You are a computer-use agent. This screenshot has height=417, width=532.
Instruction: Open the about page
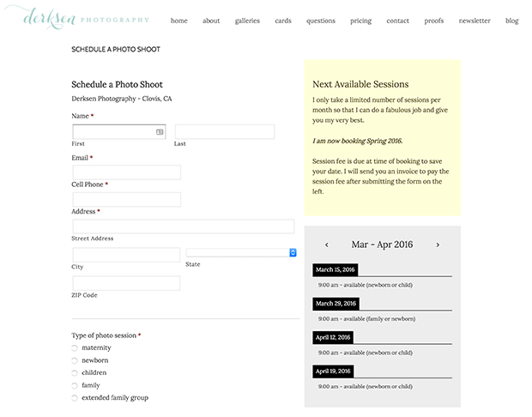[x=211, y=21]
